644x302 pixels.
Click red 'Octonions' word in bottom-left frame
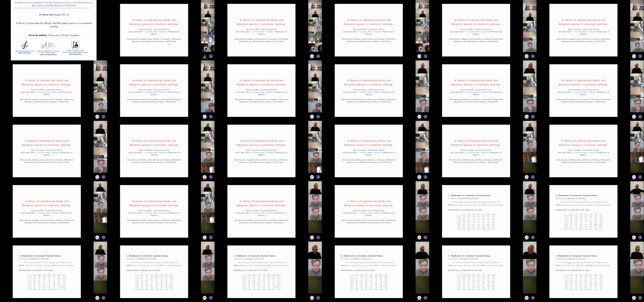23,259
